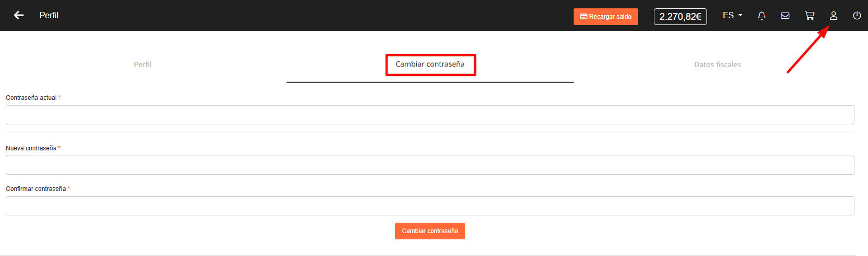Click into the Nueva contraseña field
Image resolution: width=868 pixels, height=256 pixels.
[430, 165]
